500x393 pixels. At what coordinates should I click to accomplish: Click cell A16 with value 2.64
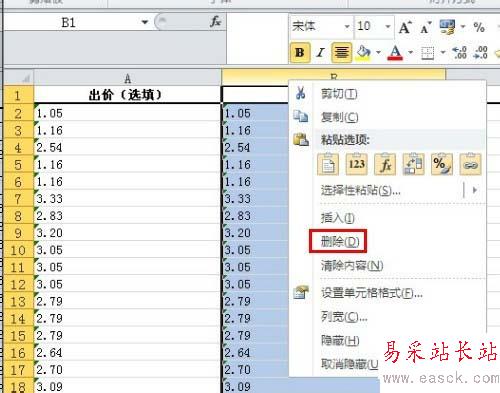click(x=127, y=352)
